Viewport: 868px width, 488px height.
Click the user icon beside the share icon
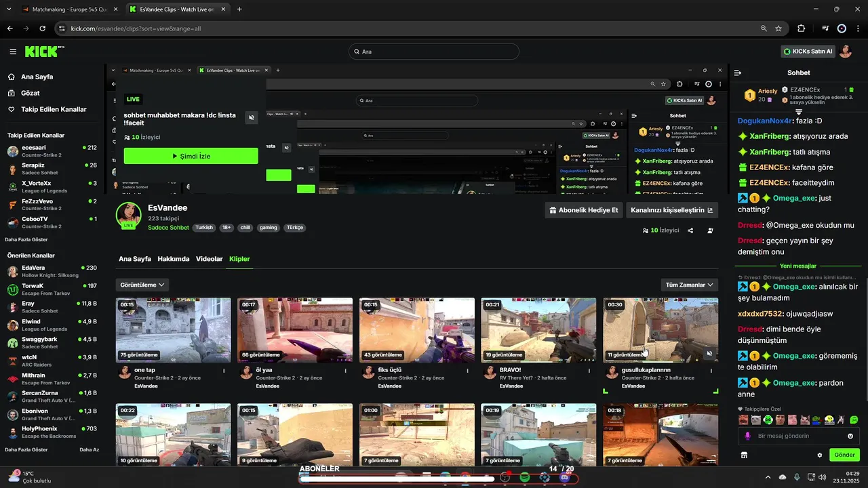point(710,230)
